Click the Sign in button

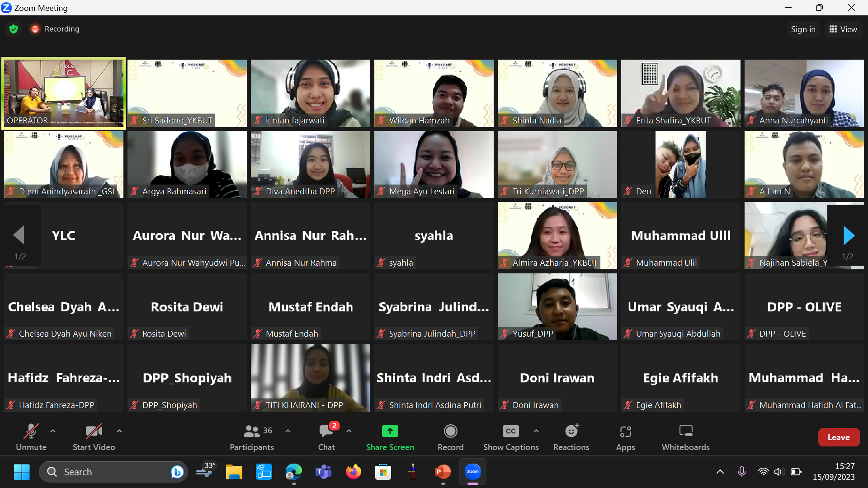click(x=803, y=29)
